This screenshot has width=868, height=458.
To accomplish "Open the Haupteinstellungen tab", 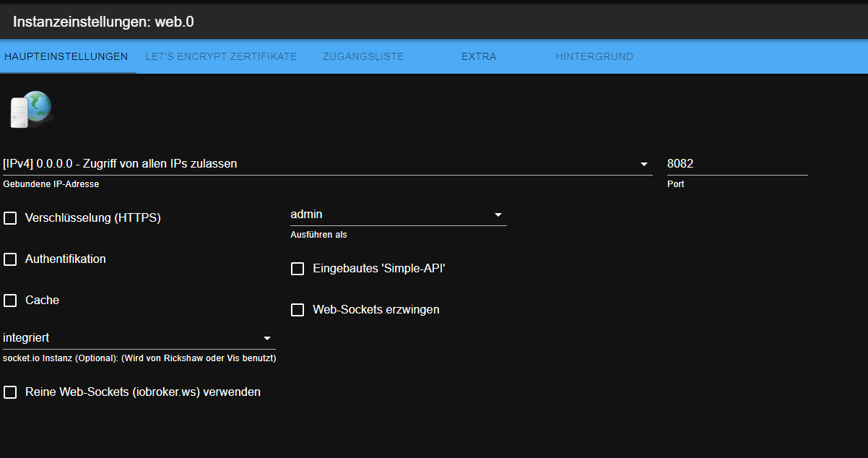I will pyautogui.click(x=66, y=56).
